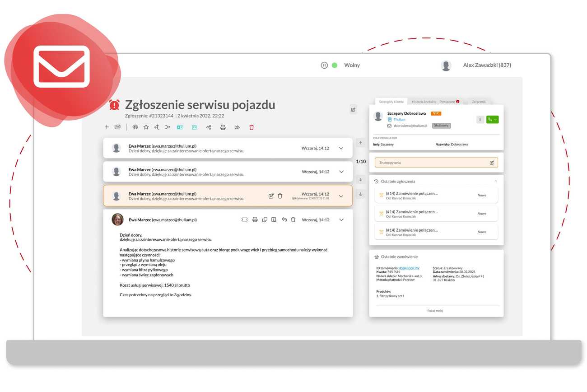Click the Pokaż mniej link
The width and height of the screenshot is (587, 392).
435,311
